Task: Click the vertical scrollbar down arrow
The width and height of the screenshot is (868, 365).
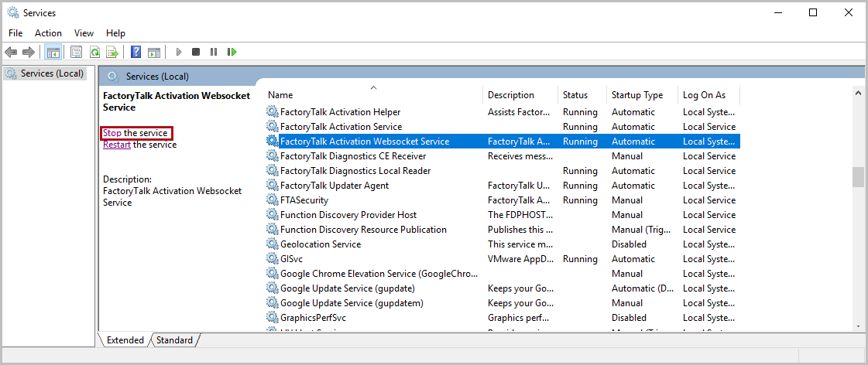Action: click(858, 326)
